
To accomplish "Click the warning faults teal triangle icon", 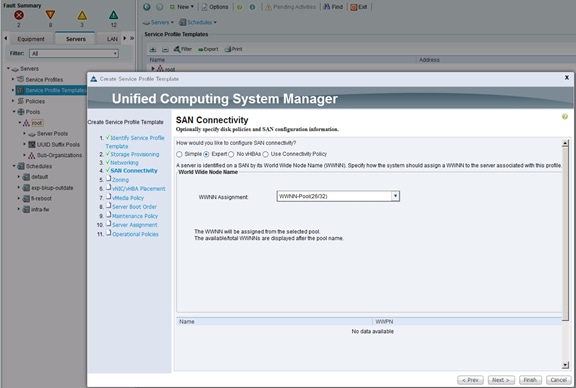I will click(x=114, y=15).
